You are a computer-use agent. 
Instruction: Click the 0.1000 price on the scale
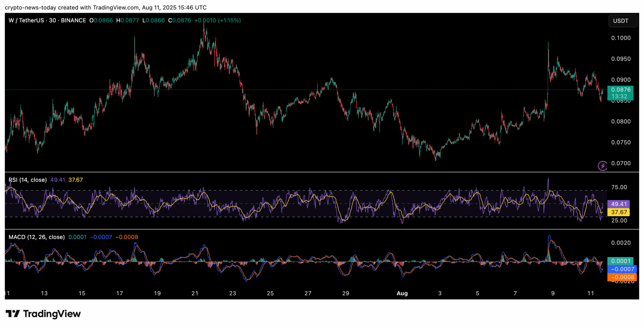(x=621, y=38)
